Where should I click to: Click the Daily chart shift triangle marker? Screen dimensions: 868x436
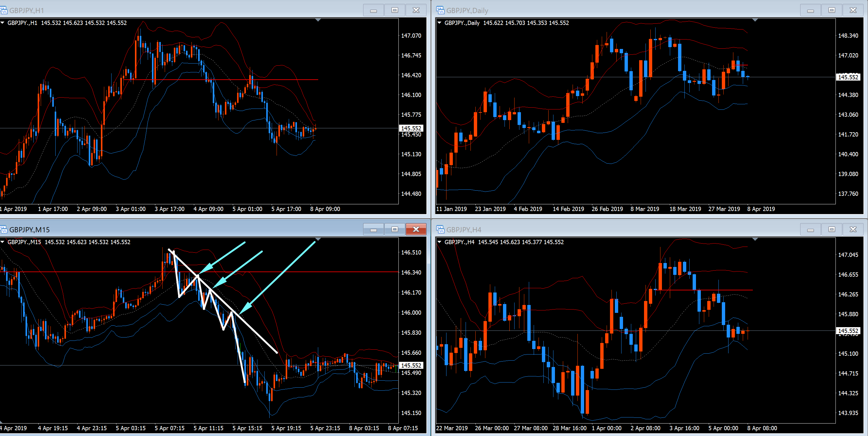click(x=755, y=20)
